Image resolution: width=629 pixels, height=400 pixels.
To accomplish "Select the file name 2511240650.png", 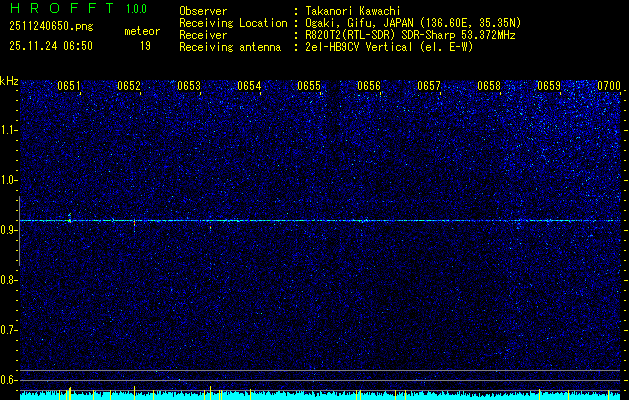I will pos(51,27).
